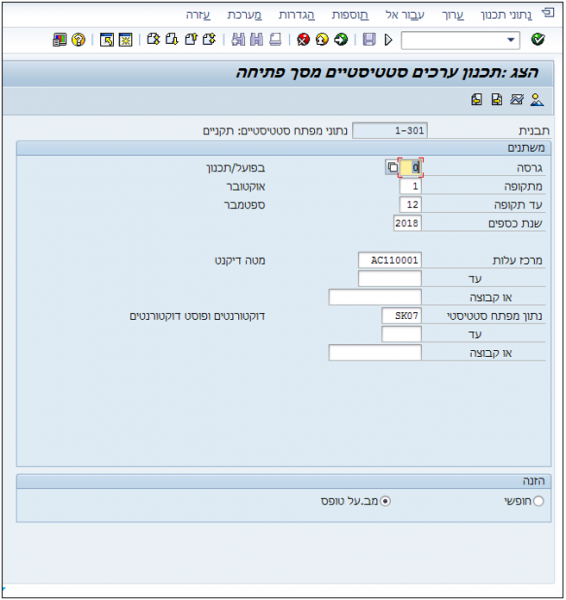Click the First Page icon

coord(209,39)
